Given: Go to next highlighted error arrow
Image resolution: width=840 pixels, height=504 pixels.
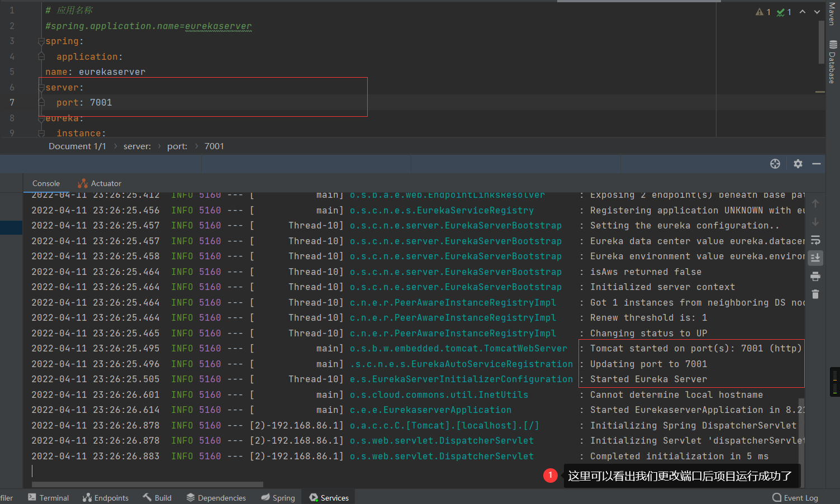Looking at the screenshot, I should click(x=817, y=12).
